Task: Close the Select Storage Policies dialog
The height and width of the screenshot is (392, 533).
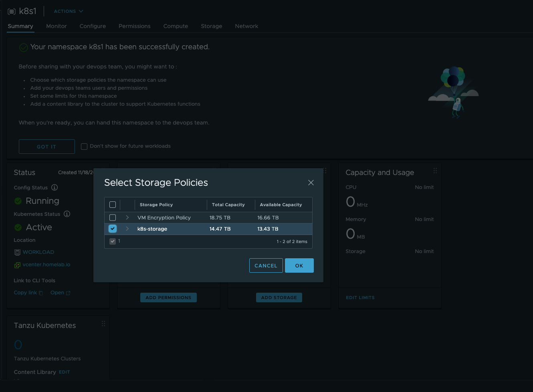Action: pyautogui.click(x=311, y=183)
